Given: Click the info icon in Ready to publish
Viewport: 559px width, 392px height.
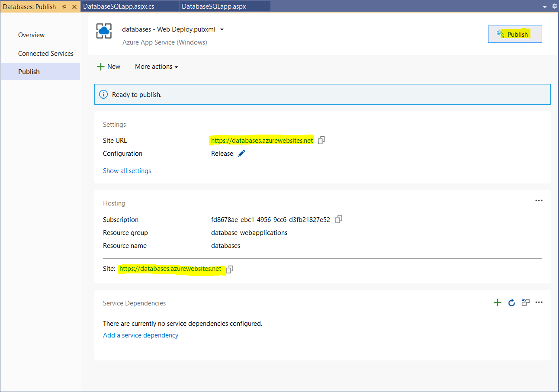Looking at the screenshot, I should point(103,94).
